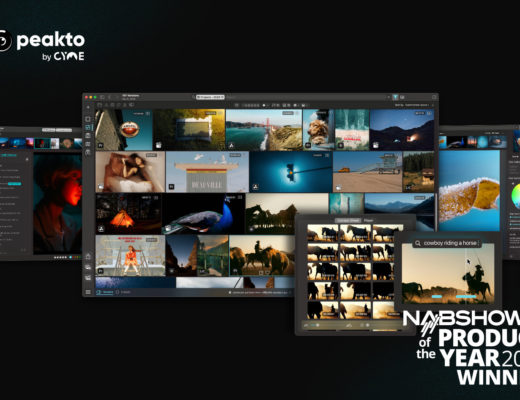The height and width of the screenshot is (400, 520).
Task: Click the home icon in main window sidebar
Action: click(88, 256)
